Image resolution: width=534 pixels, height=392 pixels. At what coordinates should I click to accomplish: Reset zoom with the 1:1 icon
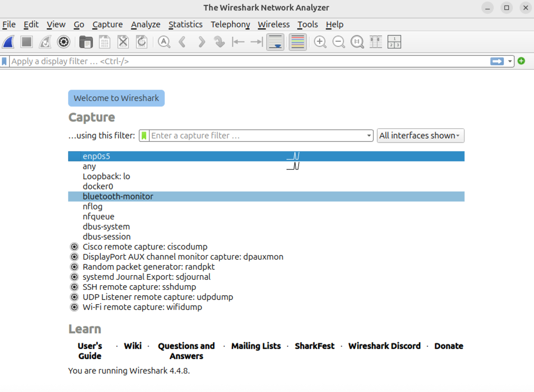pos(357,42)
